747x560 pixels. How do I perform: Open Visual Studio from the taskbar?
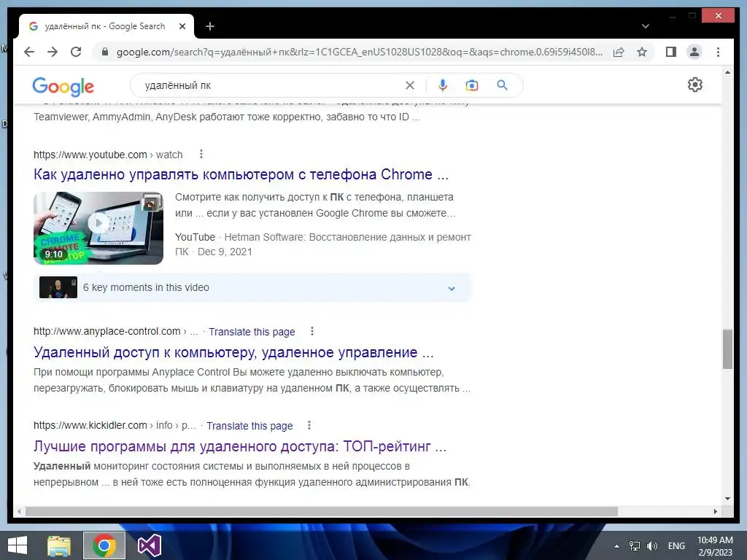point(150,545)
